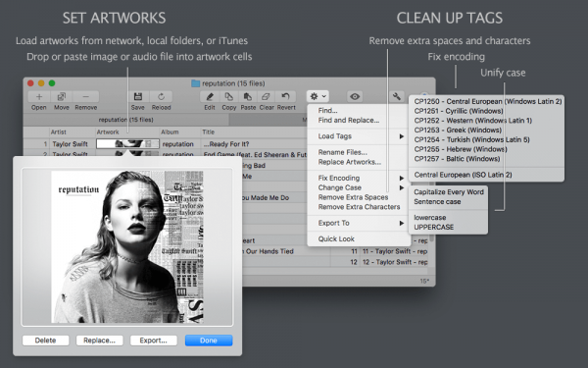Click the Paste tags icon
Image resolution: width=588 pixels, height=368 pixels.
(248, 97)
